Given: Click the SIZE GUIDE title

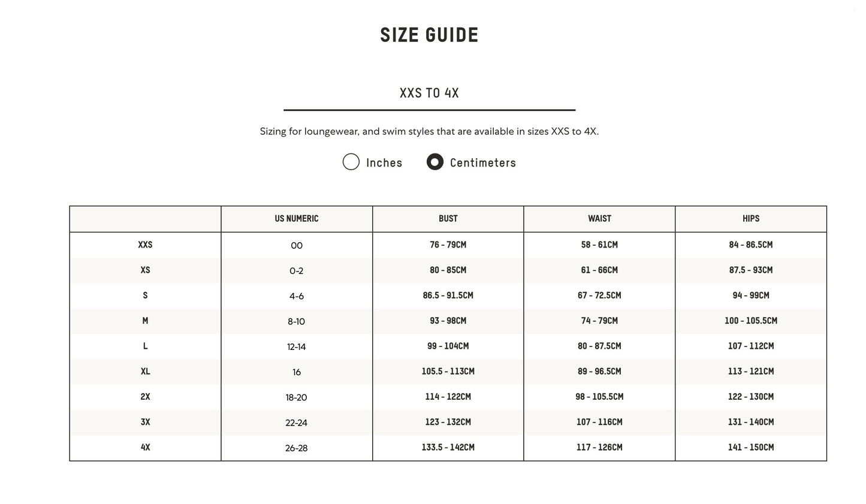Looking at the screenshot, I should pyautogui.click(x=429, y=35).
